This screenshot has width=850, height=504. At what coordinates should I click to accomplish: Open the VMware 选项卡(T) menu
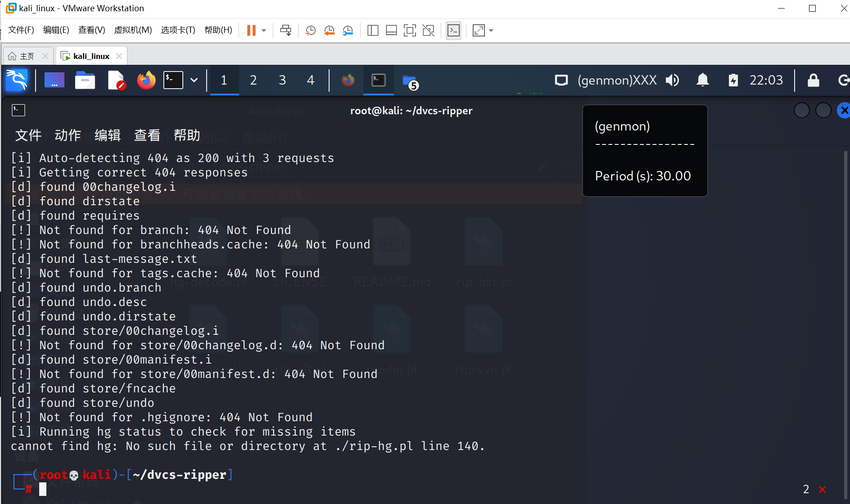[178, 30]
